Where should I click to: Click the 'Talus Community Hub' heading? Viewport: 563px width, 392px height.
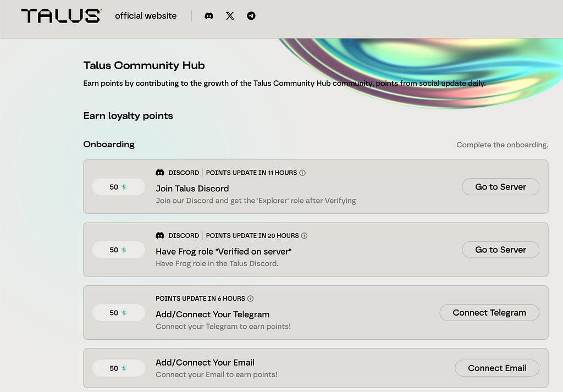[144, 65]
